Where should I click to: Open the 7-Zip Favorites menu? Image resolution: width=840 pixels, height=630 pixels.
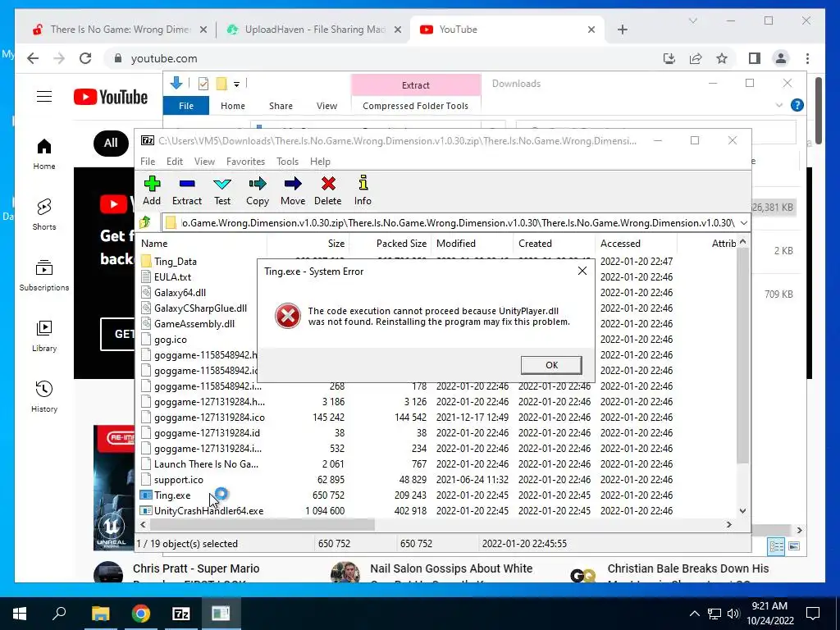point(245,162)
